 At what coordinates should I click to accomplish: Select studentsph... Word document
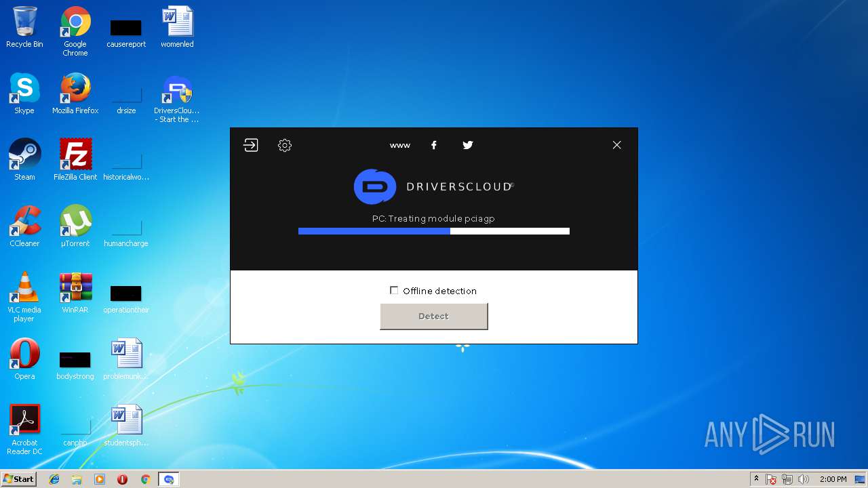126,426
